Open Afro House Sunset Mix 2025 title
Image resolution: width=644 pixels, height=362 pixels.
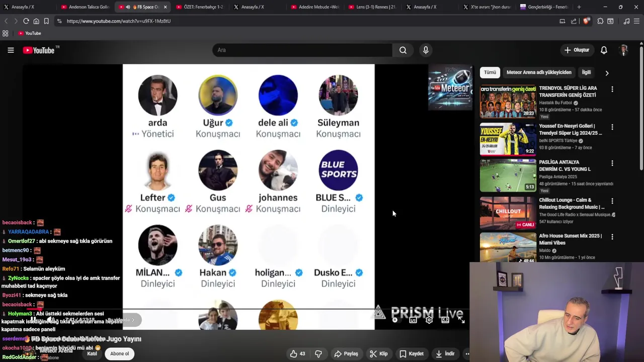570,239
